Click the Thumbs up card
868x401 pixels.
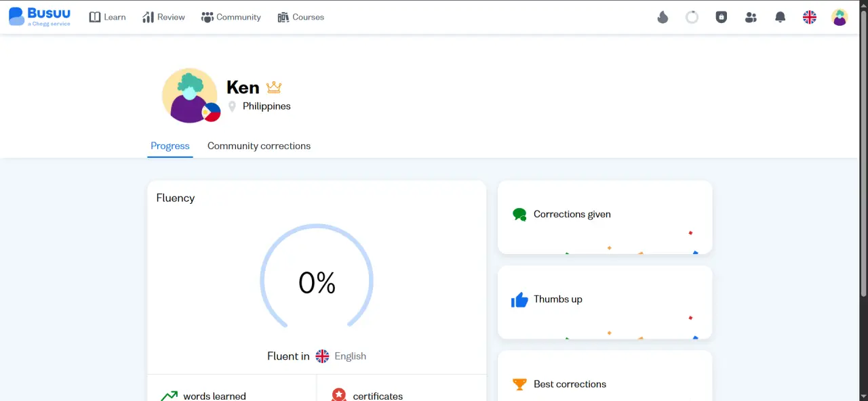pos(605,302)
